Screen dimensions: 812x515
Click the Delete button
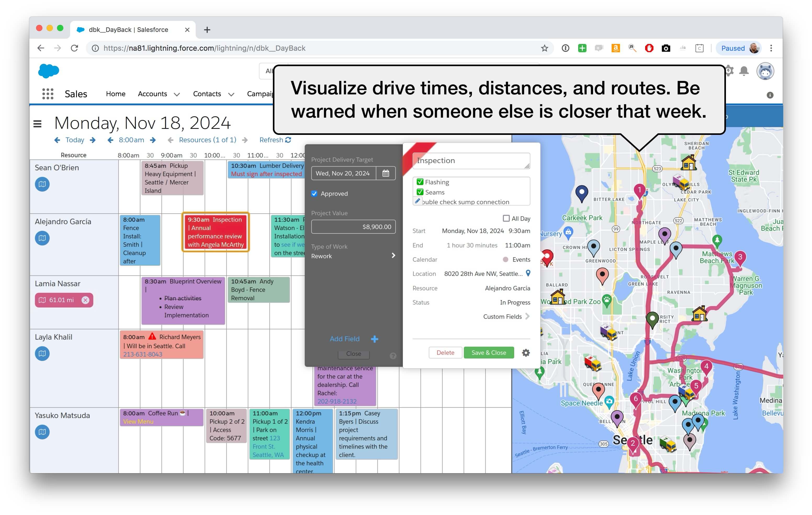pos(446,353)
